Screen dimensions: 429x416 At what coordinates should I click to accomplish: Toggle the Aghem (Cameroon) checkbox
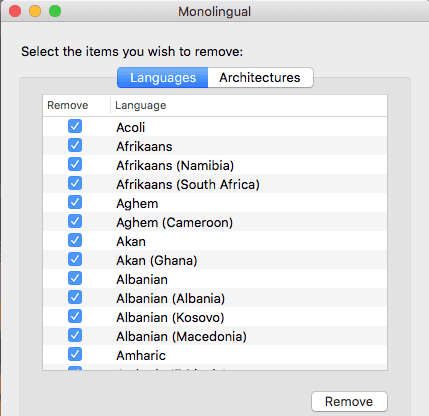75,221
